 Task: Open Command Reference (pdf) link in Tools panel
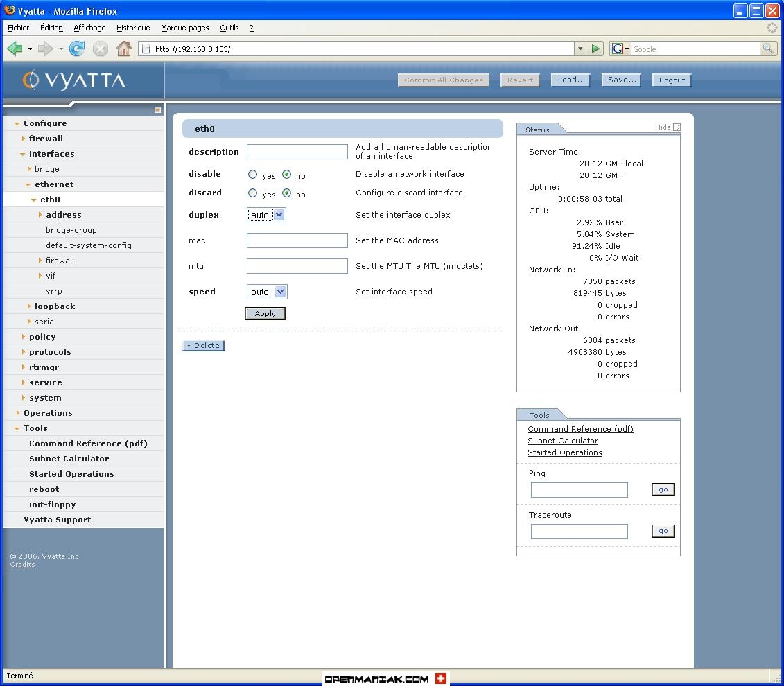(580, 429)
